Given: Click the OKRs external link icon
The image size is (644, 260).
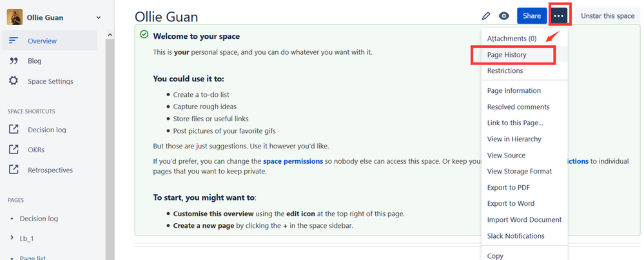Looking at the screenshot, I should tap(14, 150).
